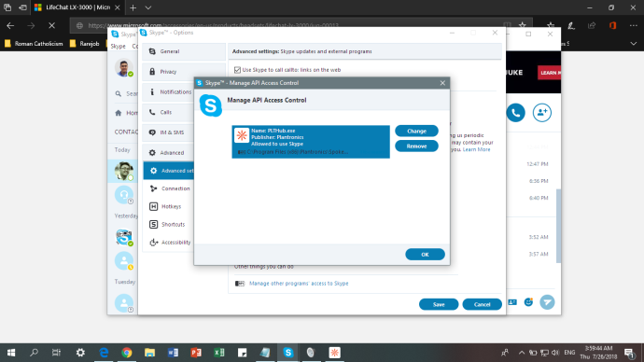Select the Accessibility sub-item
644x362 pixels.
coord(170,243)
